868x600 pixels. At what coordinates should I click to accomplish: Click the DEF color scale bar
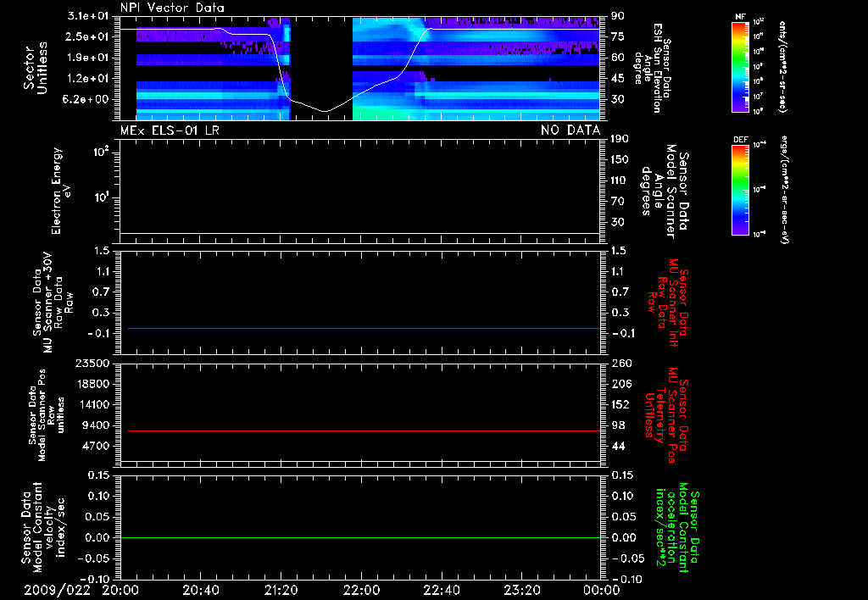point(741,190)
